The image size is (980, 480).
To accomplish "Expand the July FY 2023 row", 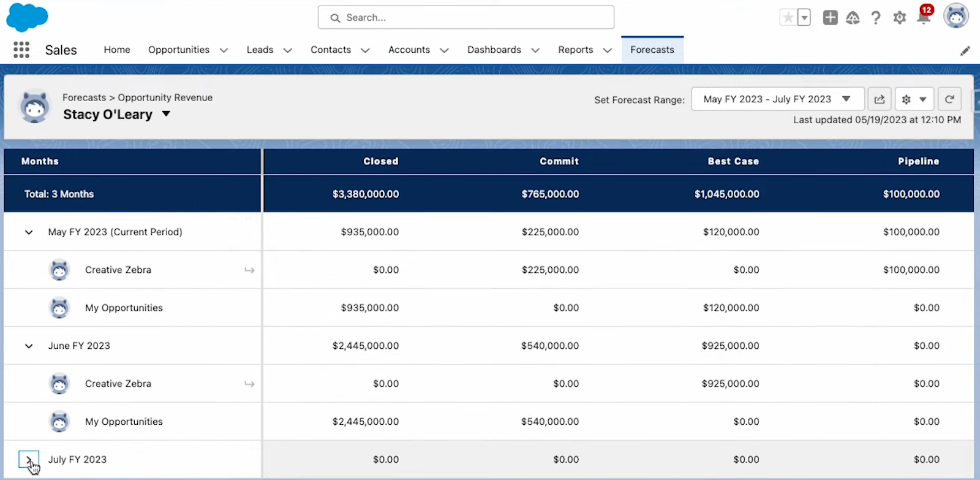I will [29, 459].
